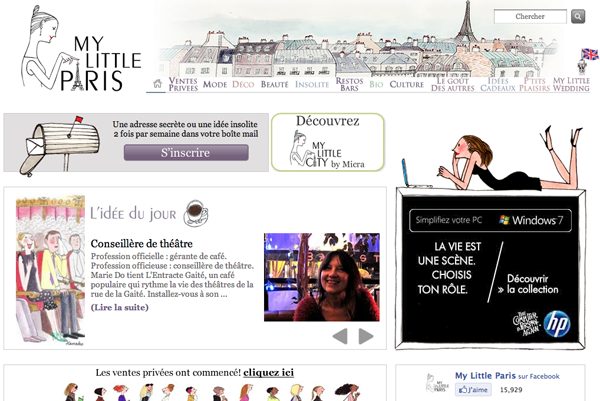Screen dimensions: 600x401
Task: Click the Windows 7 banner in the ad
Action: (x=490, y=220)
